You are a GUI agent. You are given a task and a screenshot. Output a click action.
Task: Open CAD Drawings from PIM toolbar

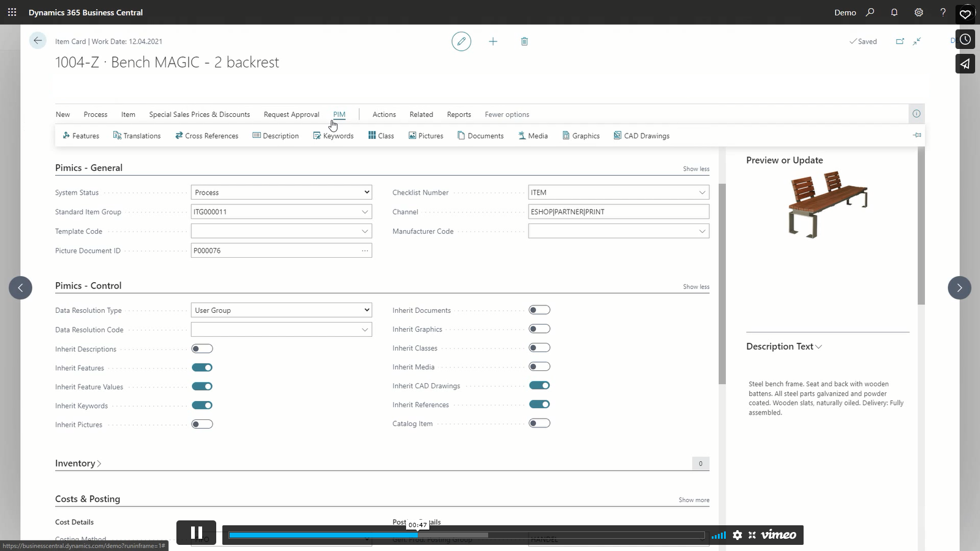[641, 136]
